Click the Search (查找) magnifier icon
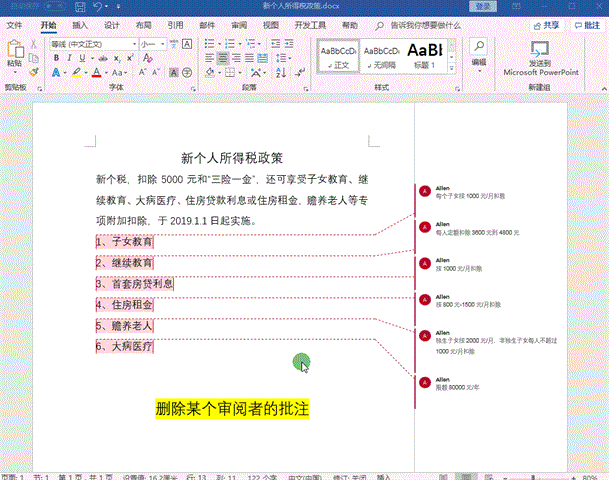 click(x=478, y=46)
